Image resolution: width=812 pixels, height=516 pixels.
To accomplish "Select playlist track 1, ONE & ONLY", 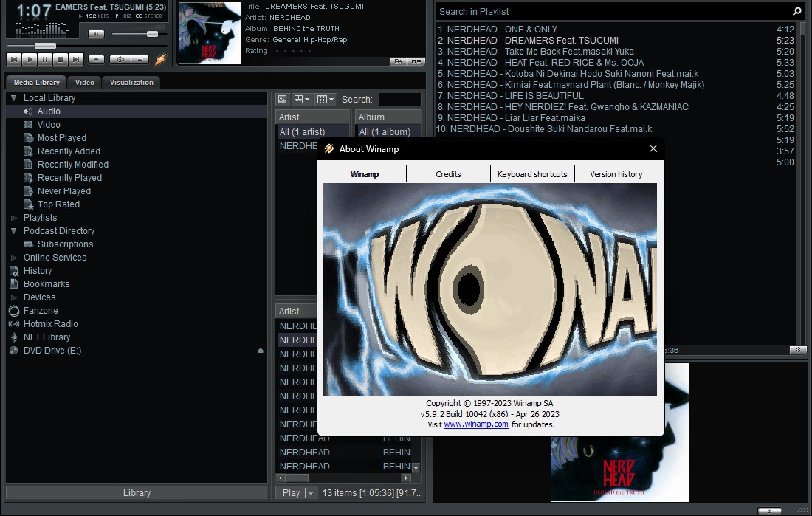I will [616, 30].
